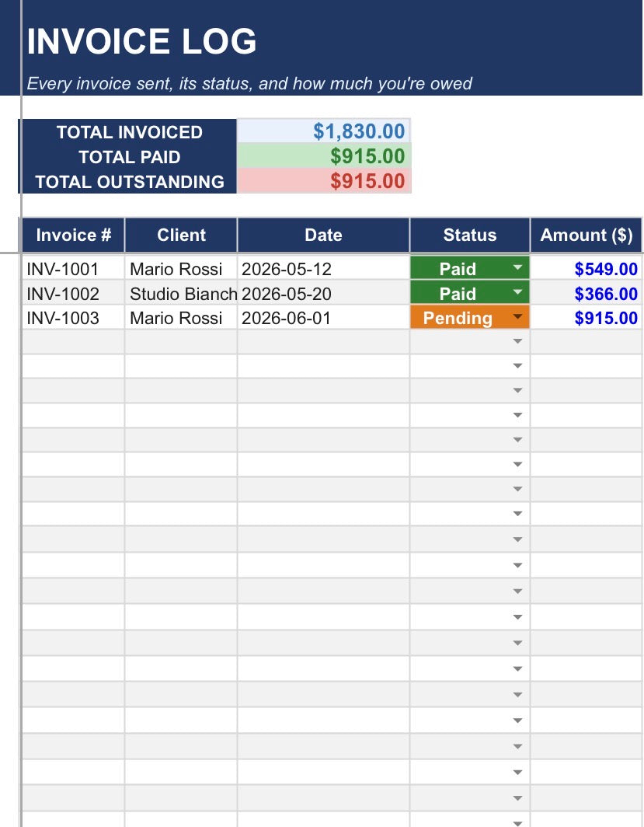644x827 pixels.
Task: Click the $915.00 amount in INV-1003 row
Action: click(x=586, y=317)
